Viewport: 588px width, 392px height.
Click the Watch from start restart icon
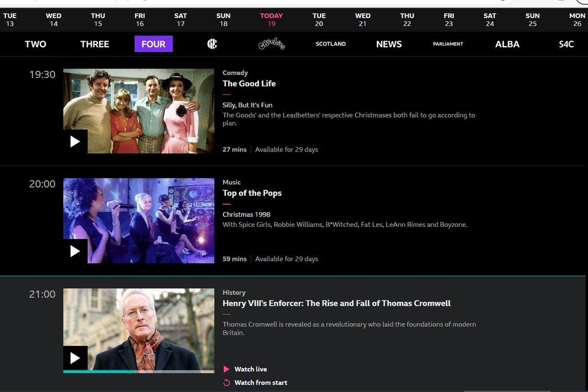[226, 383]
